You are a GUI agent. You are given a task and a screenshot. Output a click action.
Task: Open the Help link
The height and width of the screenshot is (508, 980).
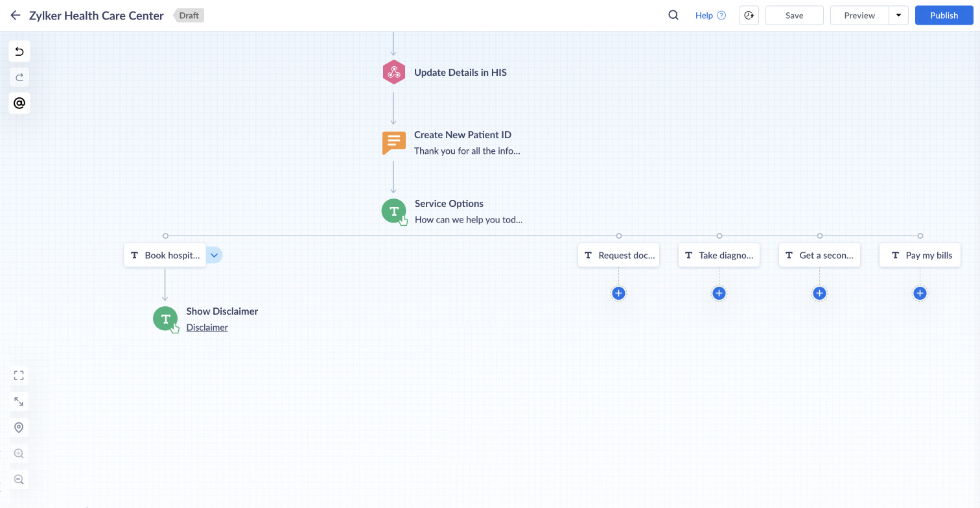[x=704, y=16]
